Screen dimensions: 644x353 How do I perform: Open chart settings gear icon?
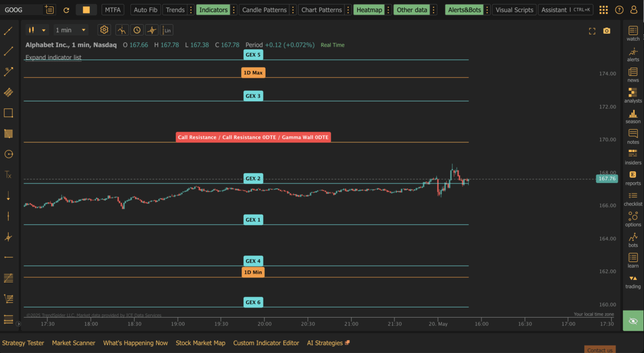click(104, 30)
